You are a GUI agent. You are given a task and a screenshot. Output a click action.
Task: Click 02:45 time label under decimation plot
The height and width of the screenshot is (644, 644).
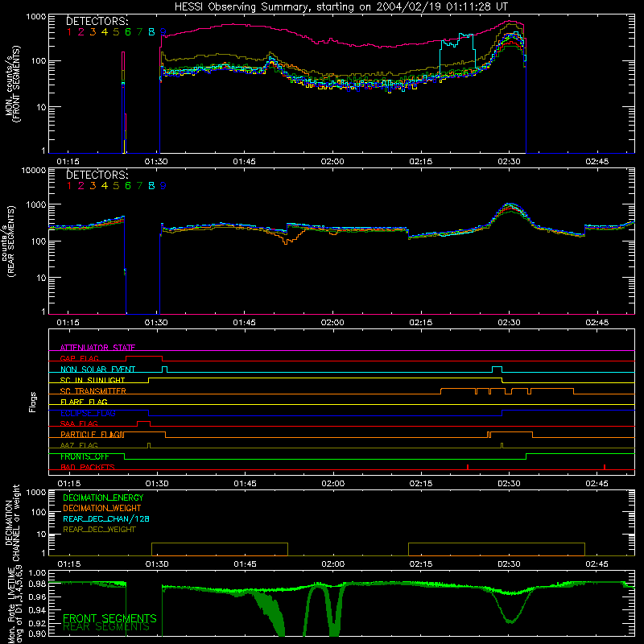point(597,564)
